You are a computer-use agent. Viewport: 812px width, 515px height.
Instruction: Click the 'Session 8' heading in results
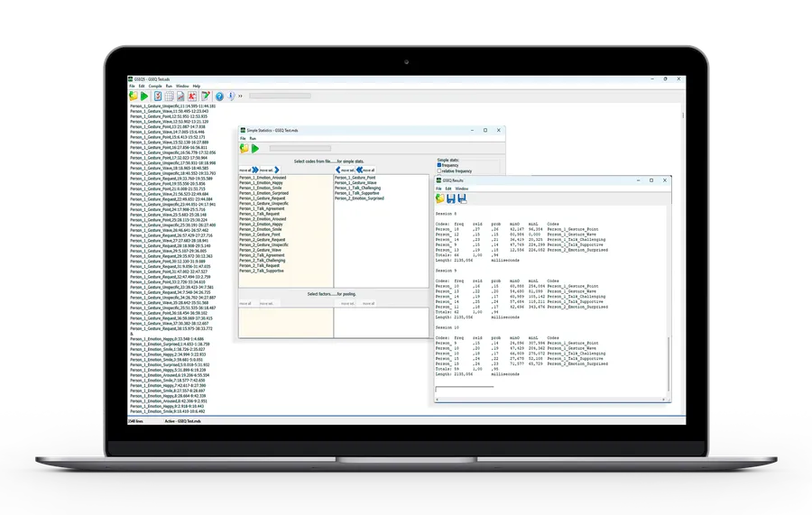pos(446,214)
